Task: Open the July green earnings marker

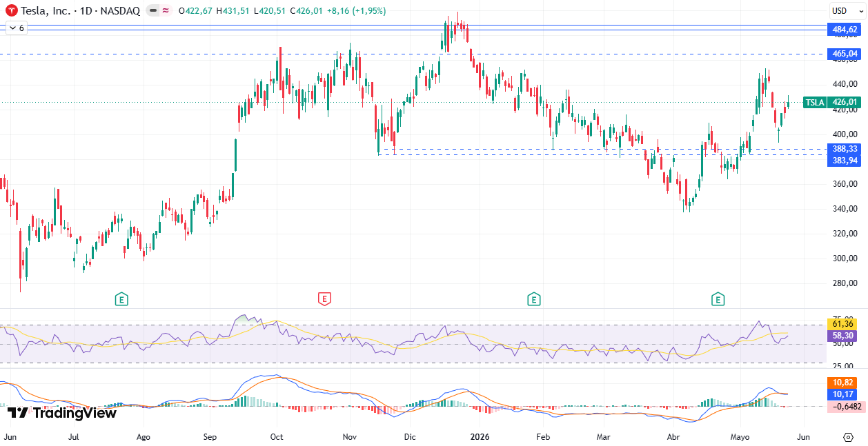Action: tap(121, 299)
